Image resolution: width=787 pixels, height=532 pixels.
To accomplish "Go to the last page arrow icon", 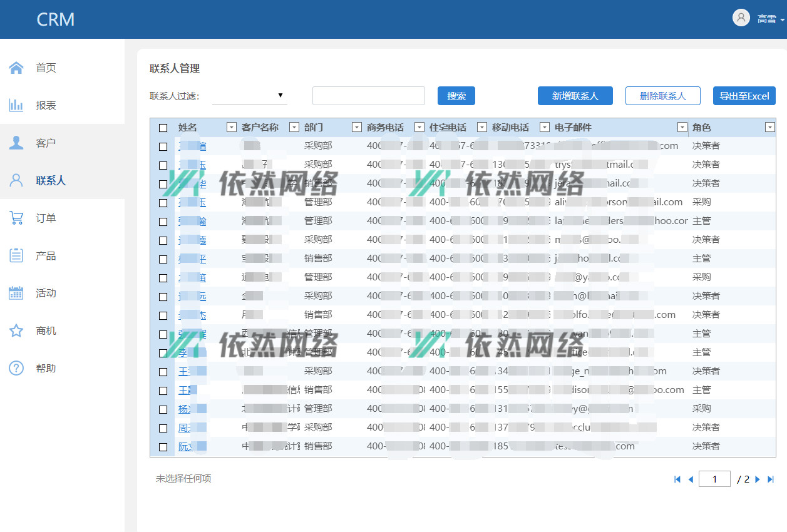I will click(771, 479).
